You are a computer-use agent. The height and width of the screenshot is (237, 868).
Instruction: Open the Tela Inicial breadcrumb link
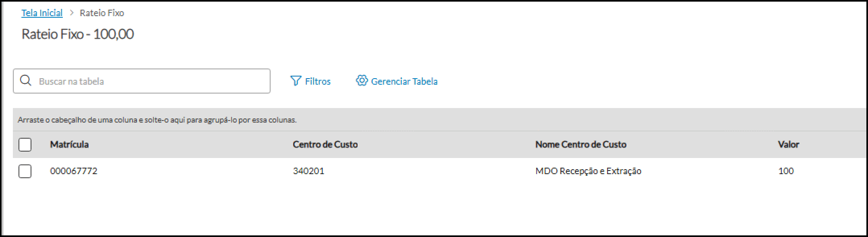pos(42,13)
